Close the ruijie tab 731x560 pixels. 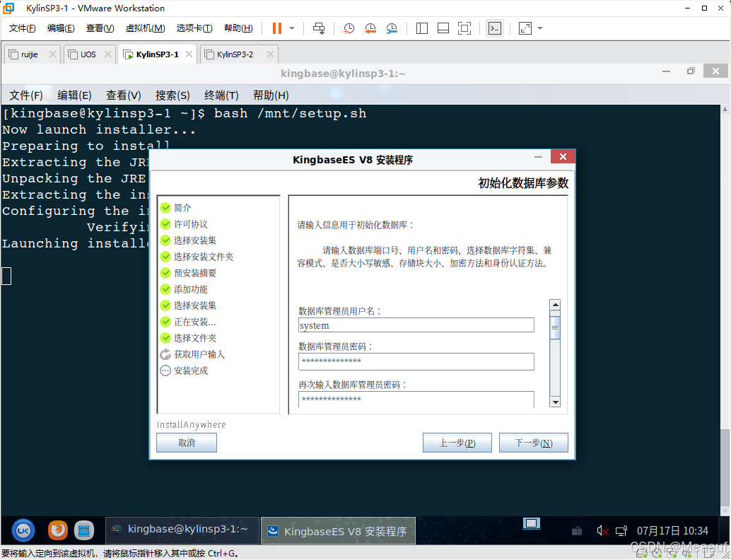(x=52, y=54)
